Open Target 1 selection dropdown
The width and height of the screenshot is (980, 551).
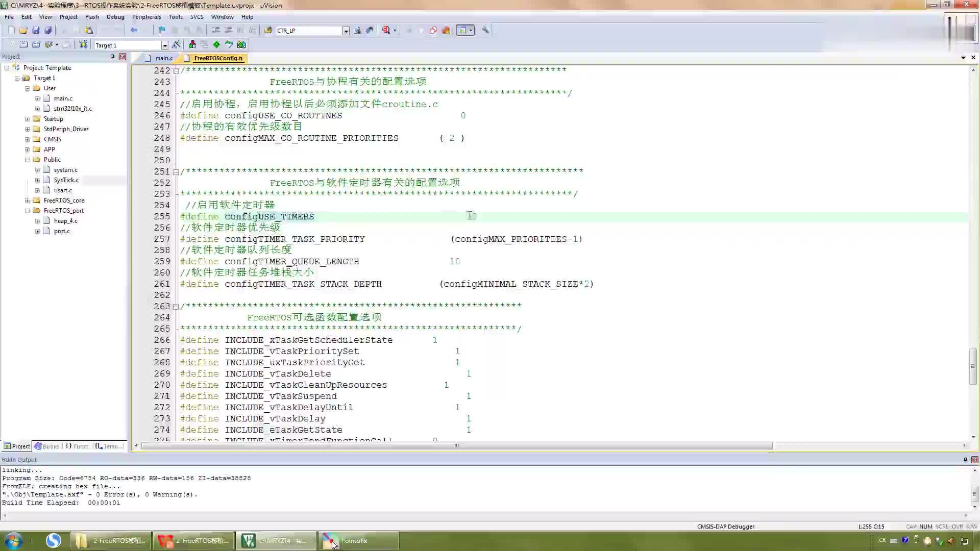coord(164,45)
